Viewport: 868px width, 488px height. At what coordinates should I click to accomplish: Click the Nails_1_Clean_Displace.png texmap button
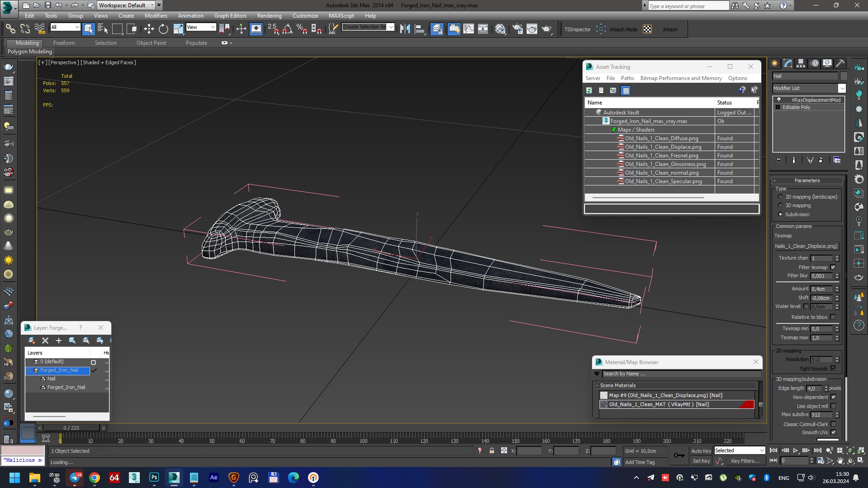[806, 246]
